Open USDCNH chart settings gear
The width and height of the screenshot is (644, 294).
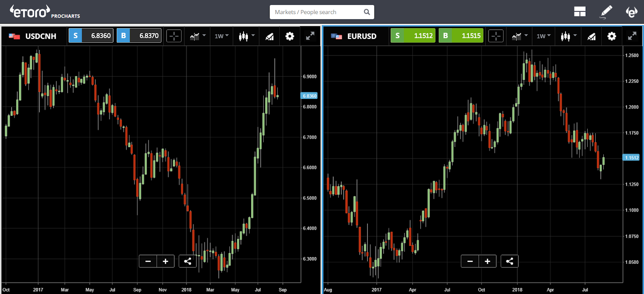pos(289,36)
